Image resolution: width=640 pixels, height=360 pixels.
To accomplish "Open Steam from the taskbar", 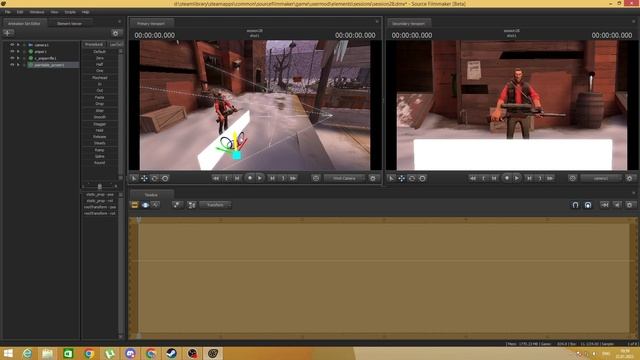I will pos(171,353).
